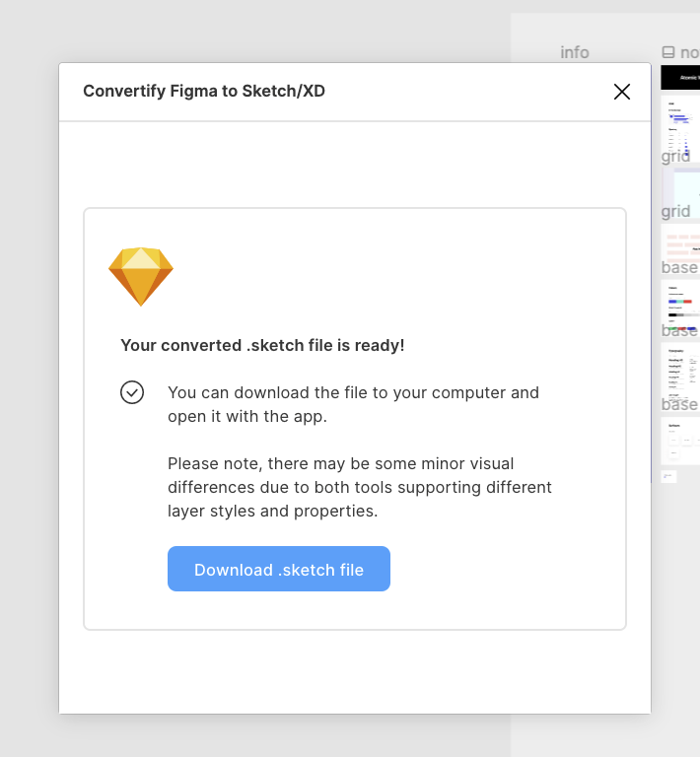
Task: Click the tiny thumbnail below the frames
Action: (668, 476)
